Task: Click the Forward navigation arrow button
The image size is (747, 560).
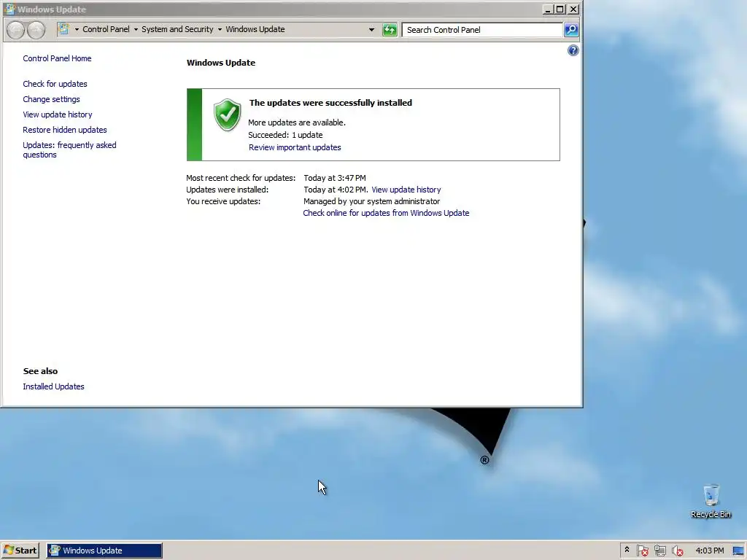Action: (x=36, y=30)
